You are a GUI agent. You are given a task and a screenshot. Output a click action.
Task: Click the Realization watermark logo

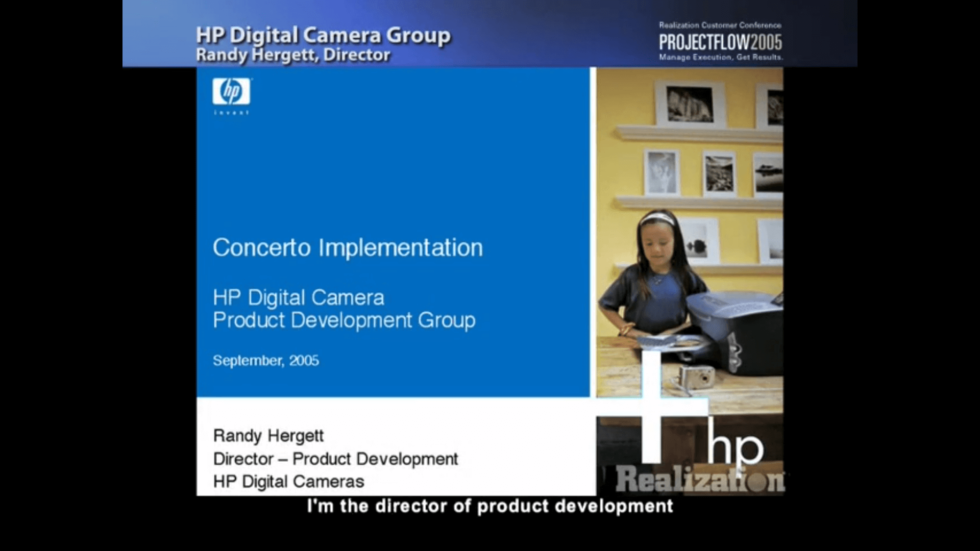coord(699,481)
